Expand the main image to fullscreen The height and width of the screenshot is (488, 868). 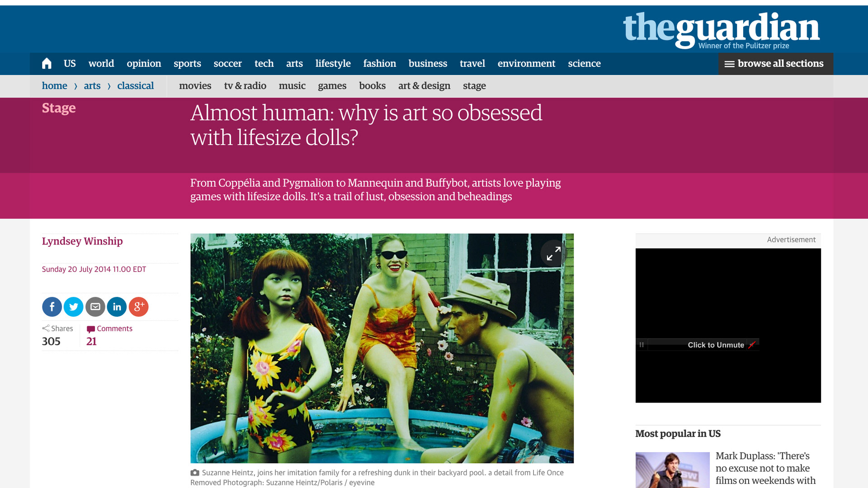pyautogui.click(x=553, y=253)
